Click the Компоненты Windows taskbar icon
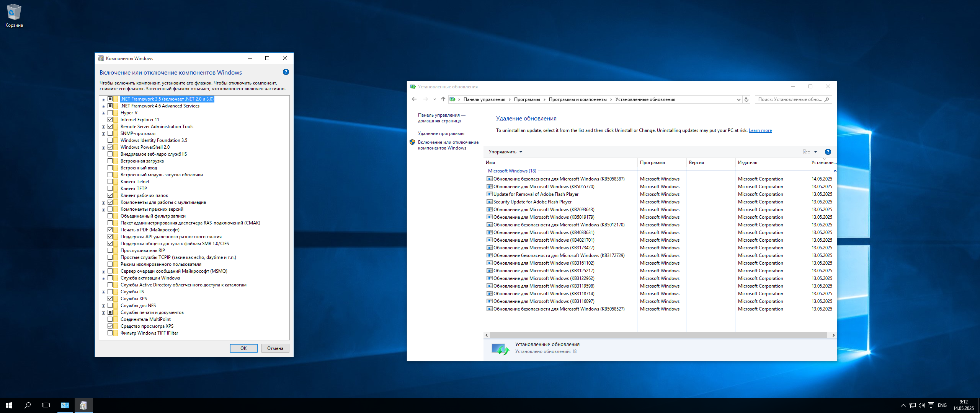Screen dimensions: 980x413 (83, 405)
